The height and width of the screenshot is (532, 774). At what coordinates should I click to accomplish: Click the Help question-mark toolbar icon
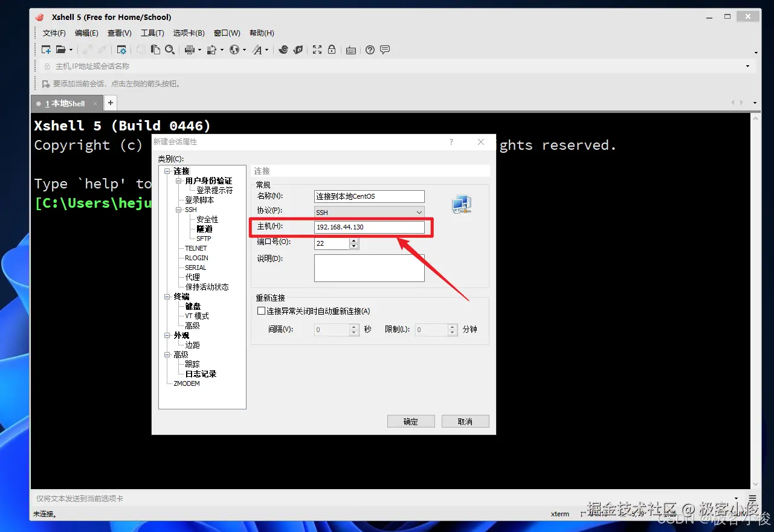tap(370, 50)
